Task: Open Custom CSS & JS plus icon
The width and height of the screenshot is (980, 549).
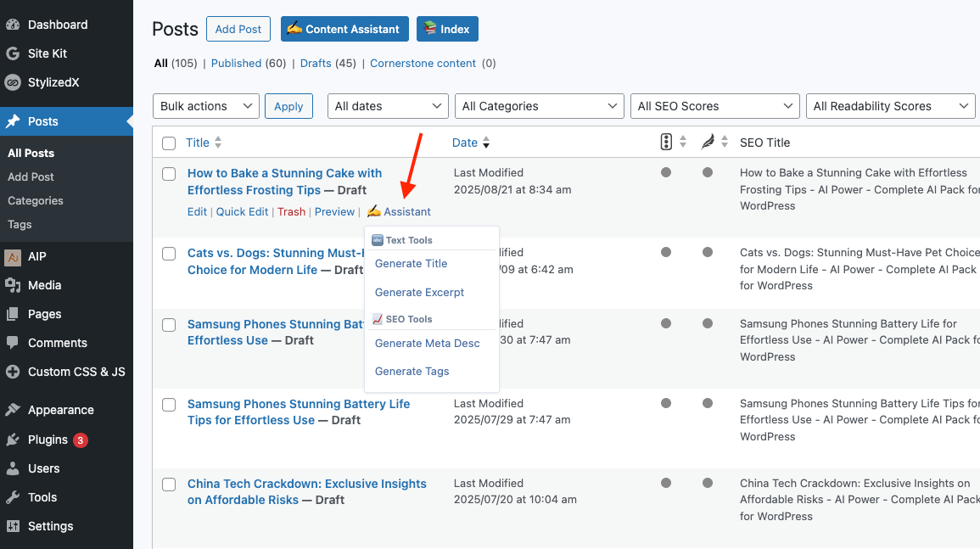Action: pos(13,372)
